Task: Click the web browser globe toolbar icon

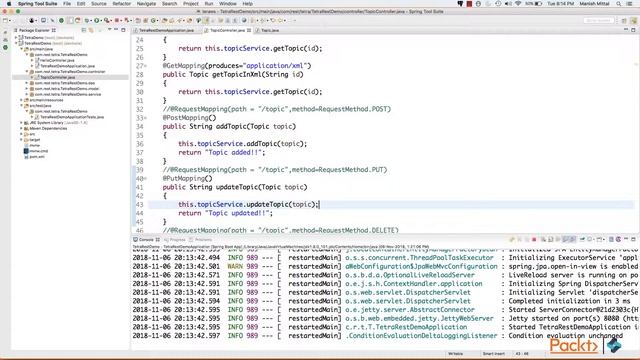Action: 244,20
